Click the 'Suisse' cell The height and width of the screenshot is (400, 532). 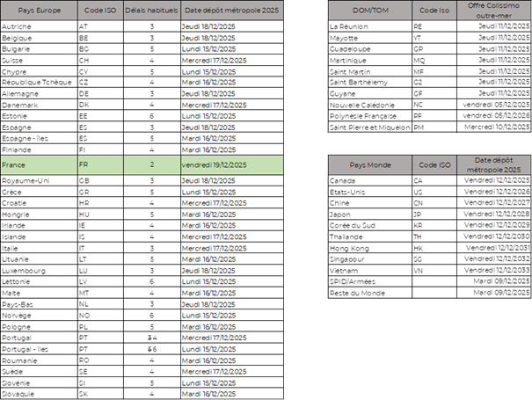pyautogui.click(x=39, y=61)
